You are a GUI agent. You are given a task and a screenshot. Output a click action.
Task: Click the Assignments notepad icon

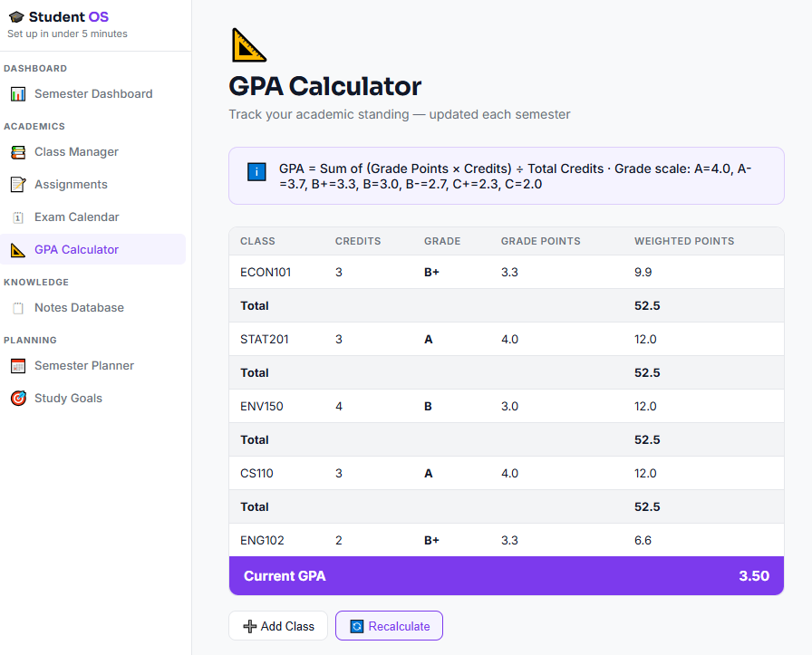click(18, 184)
